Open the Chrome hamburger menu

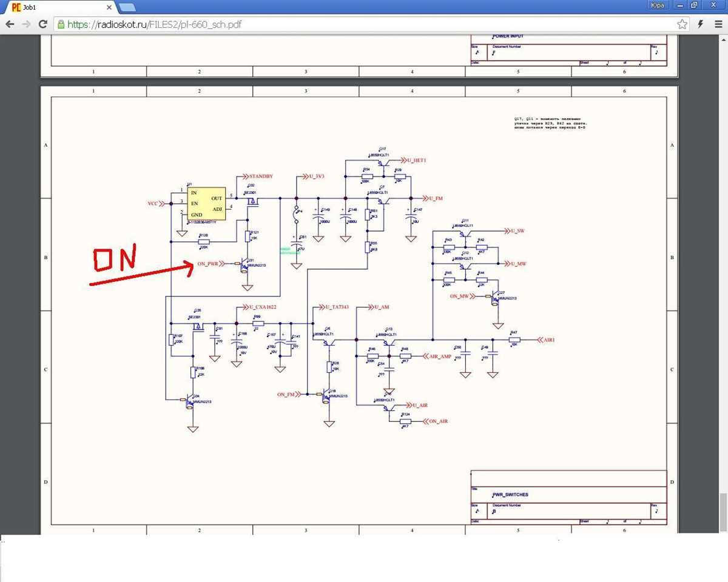click(718, 24)
